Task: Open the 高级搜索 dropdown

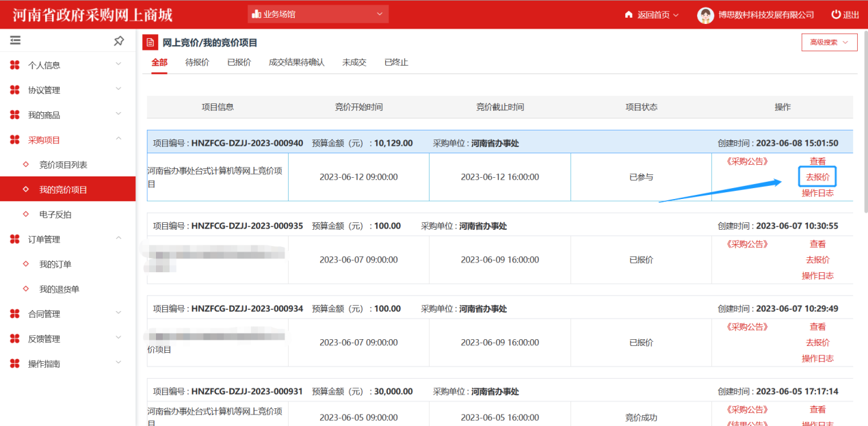Action: tap(829, 42)
